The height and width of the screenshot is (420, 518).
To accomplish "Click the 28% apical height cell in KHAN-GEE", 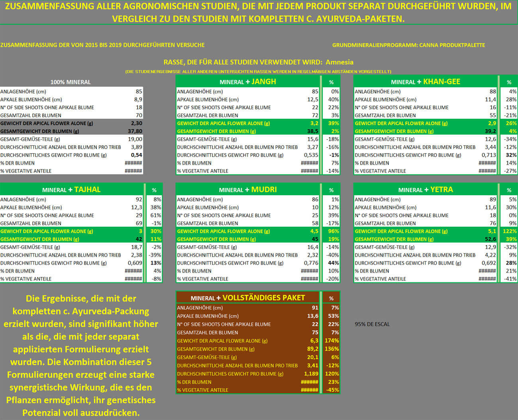I will pyautogui.click(x=511, y=99).
